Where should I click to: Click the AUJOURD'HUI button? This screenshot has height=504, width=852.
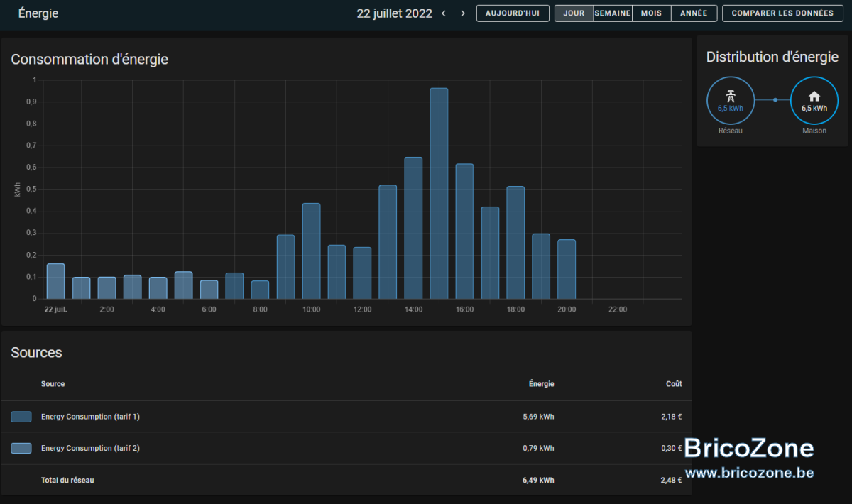click(513, 13)
